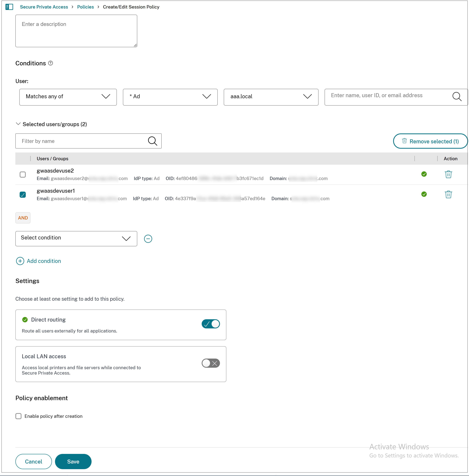Click the gwaasdevuser1 user name
This screenshot has height=476, width=469.
click(x=56, y=191)
